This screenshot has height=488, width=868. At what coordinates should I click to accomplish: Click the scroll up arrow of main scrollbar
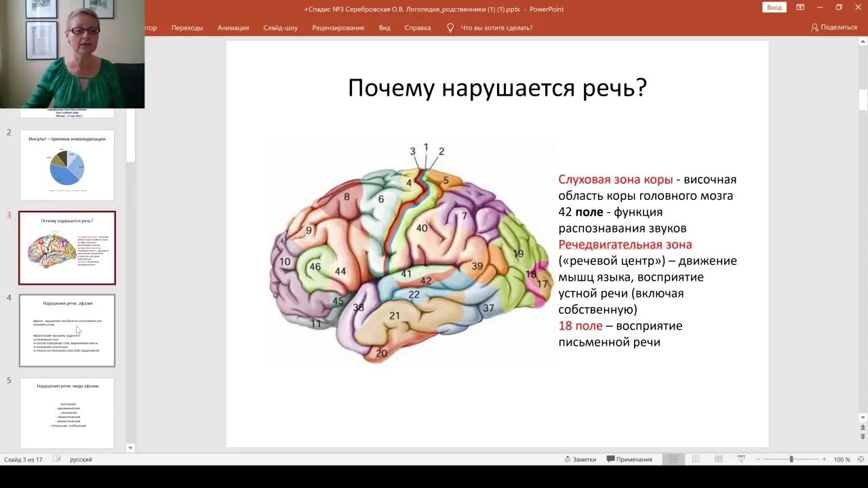pyautogui.click(x=863, y=41)
